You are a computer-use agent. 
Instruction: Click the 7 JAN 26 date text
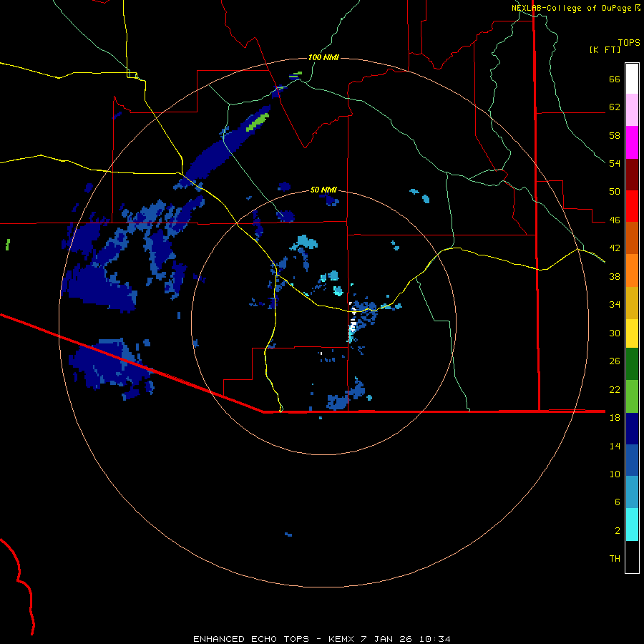point(387,639)
